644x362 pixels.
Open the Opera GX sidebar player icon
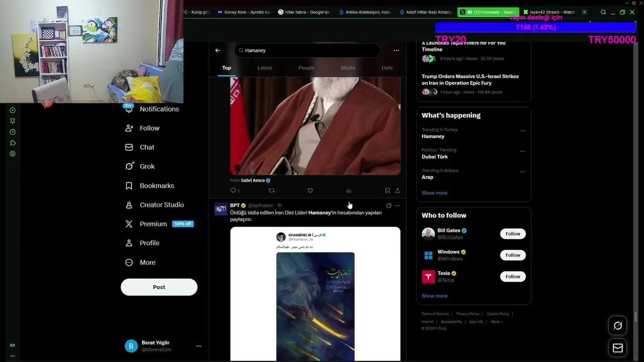(x=13, y=110)
